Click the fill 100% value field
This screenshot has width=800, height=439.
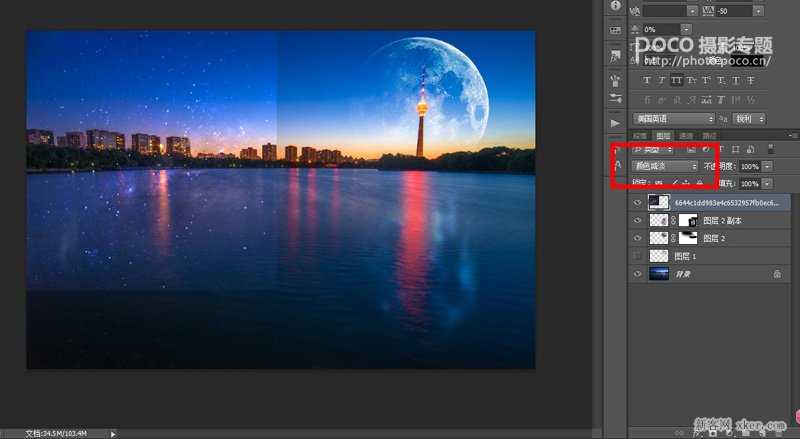coord(749,184)
